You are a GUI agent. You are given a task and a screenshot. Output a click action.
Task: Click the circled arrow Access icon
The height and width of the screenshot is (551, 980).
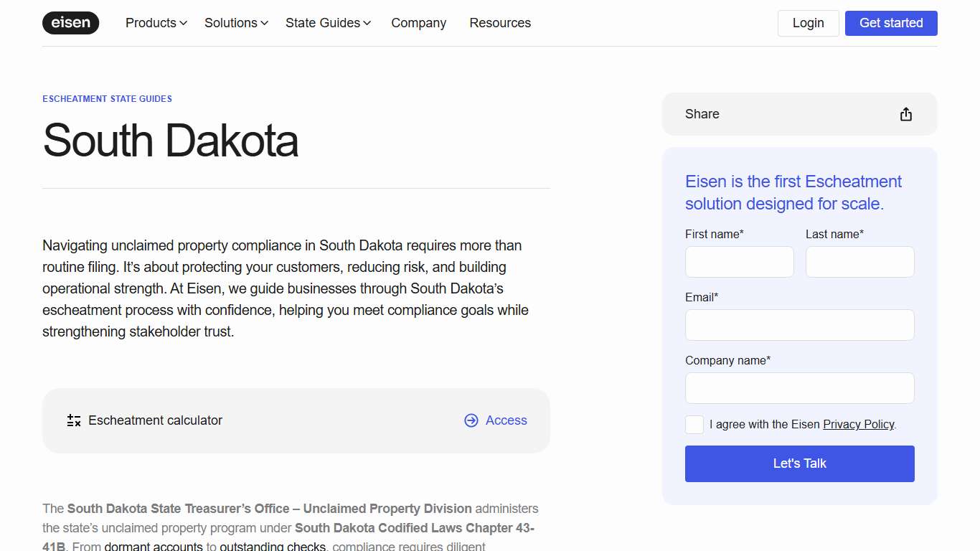[471, 420]
